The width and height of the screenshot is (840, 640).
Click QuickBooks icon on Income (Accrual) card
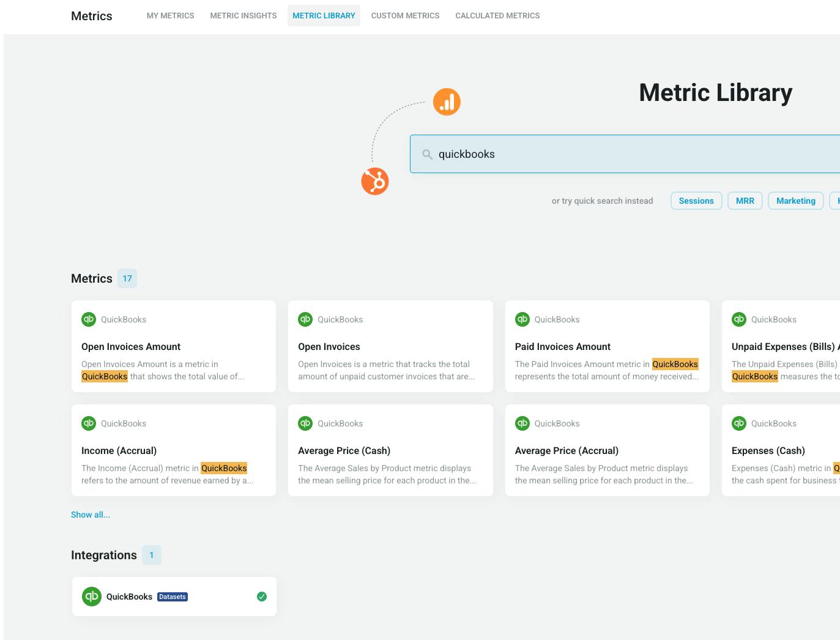click(x=89, y=423)
